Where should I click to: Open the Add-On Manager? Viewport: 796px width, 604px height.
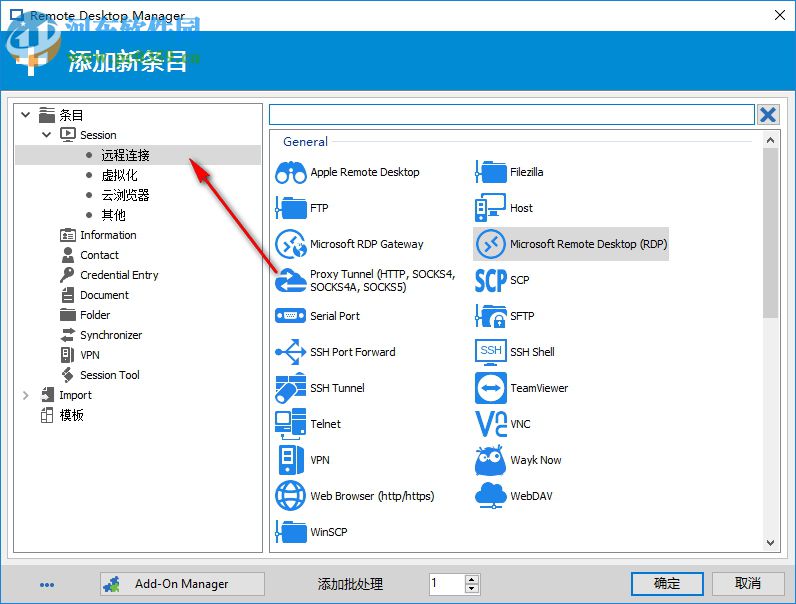coord(182,584)
